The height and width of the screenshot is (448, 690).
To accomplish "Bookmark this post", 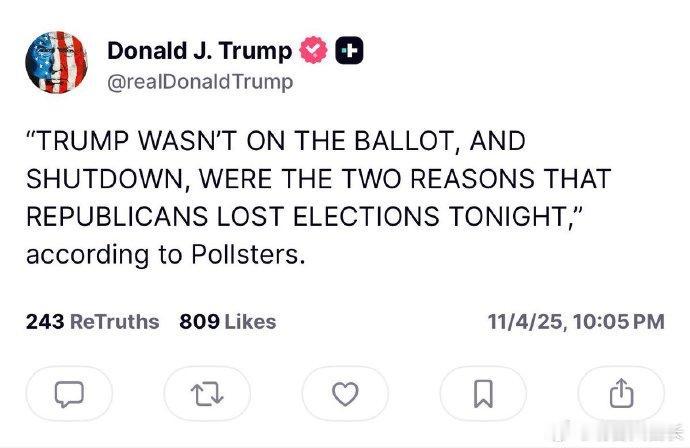I will pyautogui.click(x=482, y=394).
